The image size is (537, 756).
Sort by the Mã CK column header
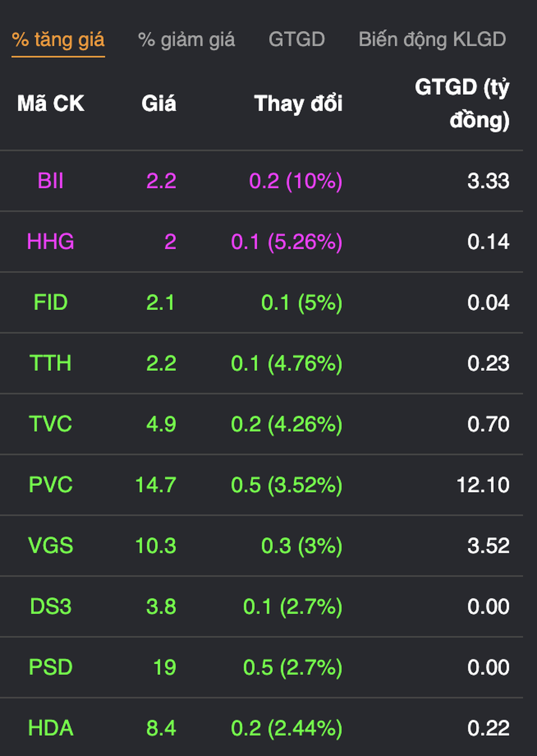click(x=51, y=103)
